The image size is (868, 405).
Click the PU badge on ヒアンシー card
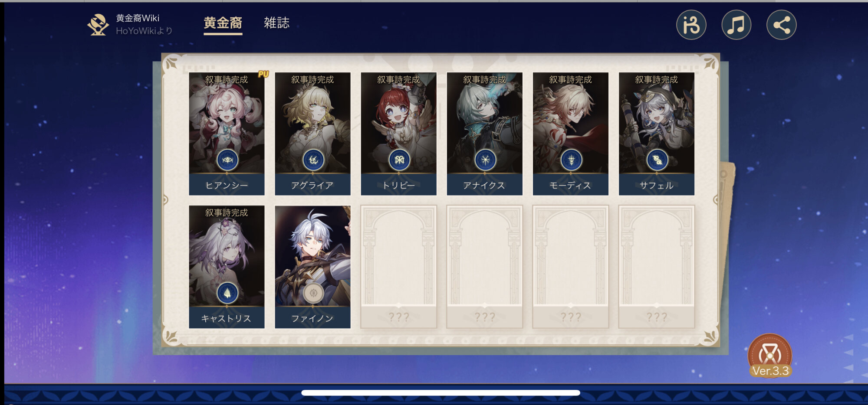coord(263,74)
